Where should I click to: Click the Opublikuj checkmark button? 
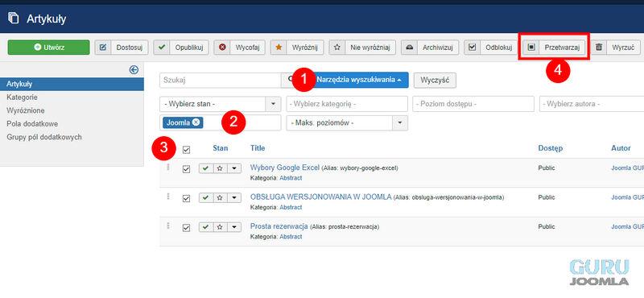[181, 48]
